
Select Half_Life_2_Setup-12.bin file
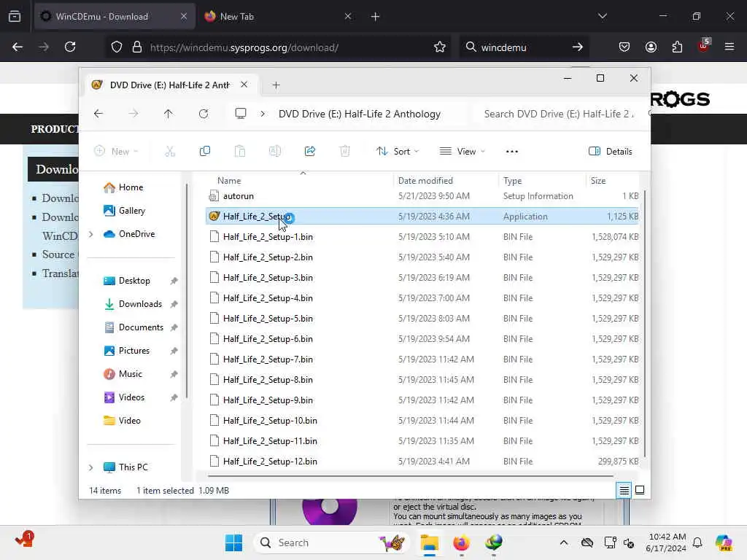pyautogui.click(x=422, y=462)
